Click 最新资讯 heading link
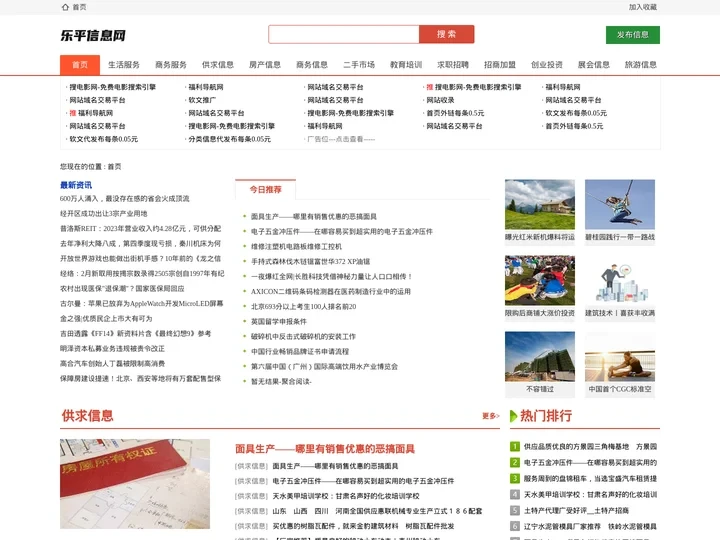The height and width of the screenshot is (540, 720). 76,185
